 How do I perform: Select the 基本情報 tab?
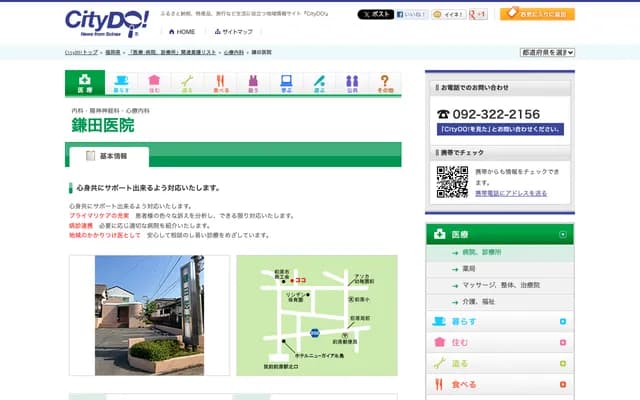pyautogui.click(x=109, y=156)
